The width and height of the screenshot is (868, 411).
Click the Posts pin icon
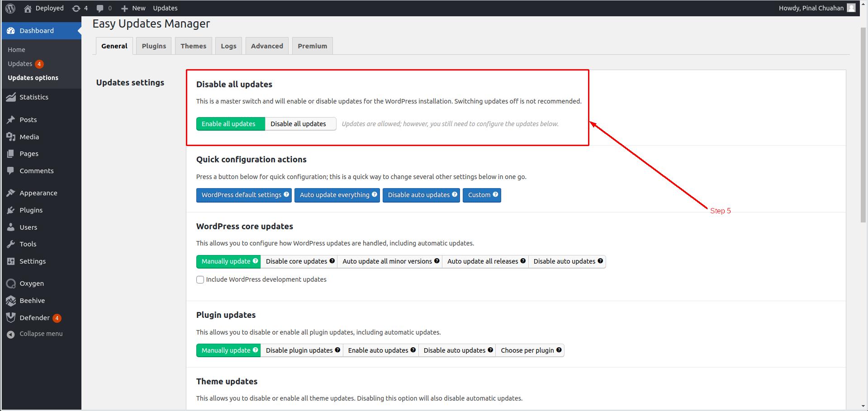coord(11,120)
